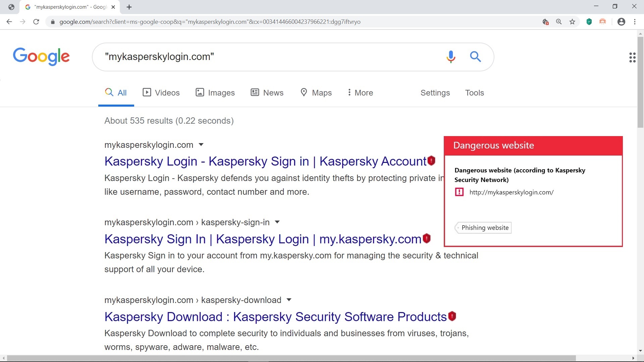Expand dropdown arrow next to kaspersky-sign-in
Viewport: 644px width, 362px height.
pyautogui.click(x=277, y=222)
